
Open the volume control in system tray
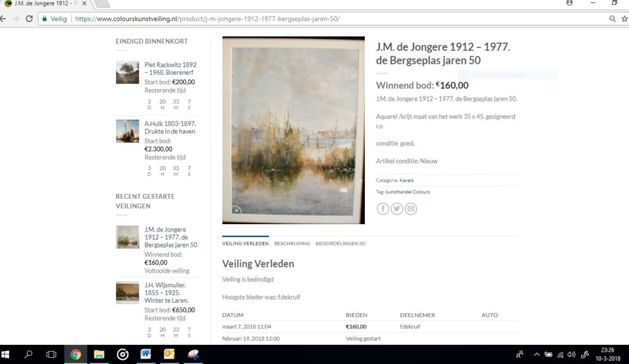click(571, 354)
